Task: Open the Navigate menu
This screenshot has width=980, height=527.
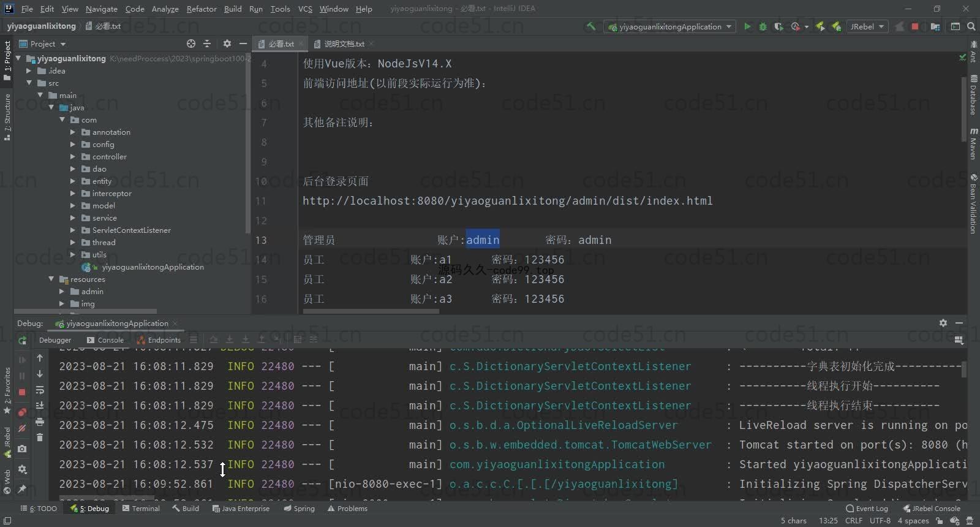Action: (x=102, y=9)
